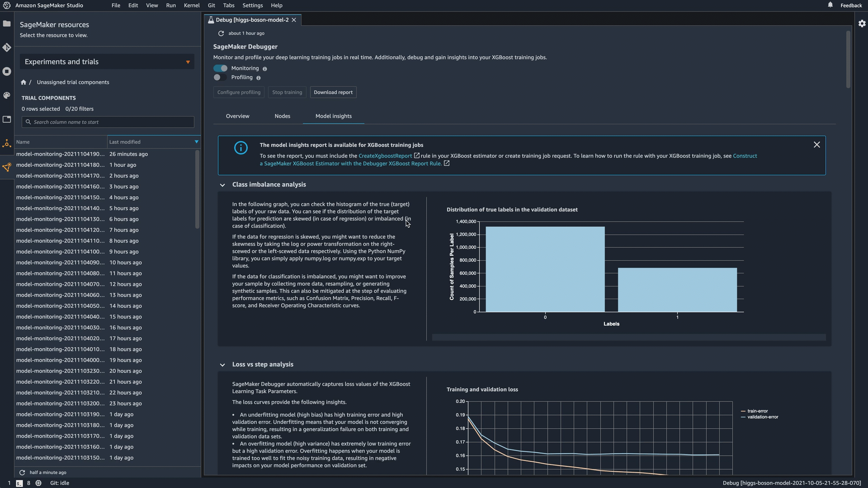Collapse the Class imbalance analysis section
The width and height of the screenshot is (868, 488).
[222, 185]
